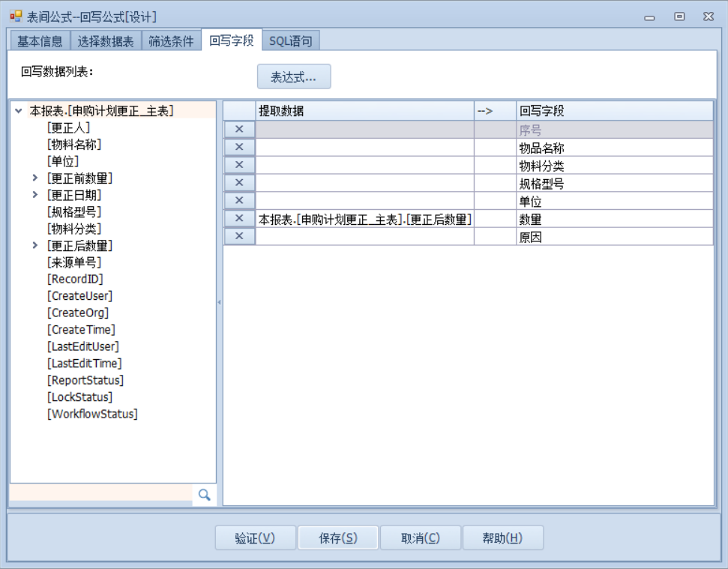This screenshot has height=569, width=728.
Task: Click the magnifier search icon
Action: [204, 495]
